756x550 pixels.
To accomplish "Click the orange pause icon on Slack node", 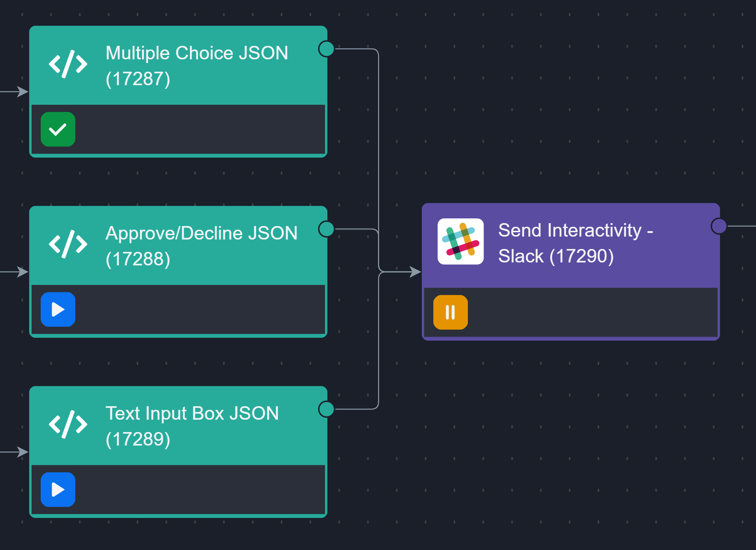I will 450,312.
